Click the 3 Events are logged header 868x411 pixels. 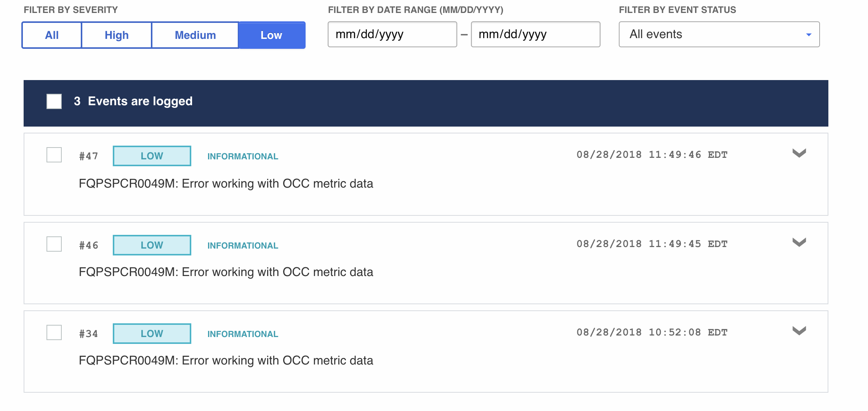(x=133, y=101)
